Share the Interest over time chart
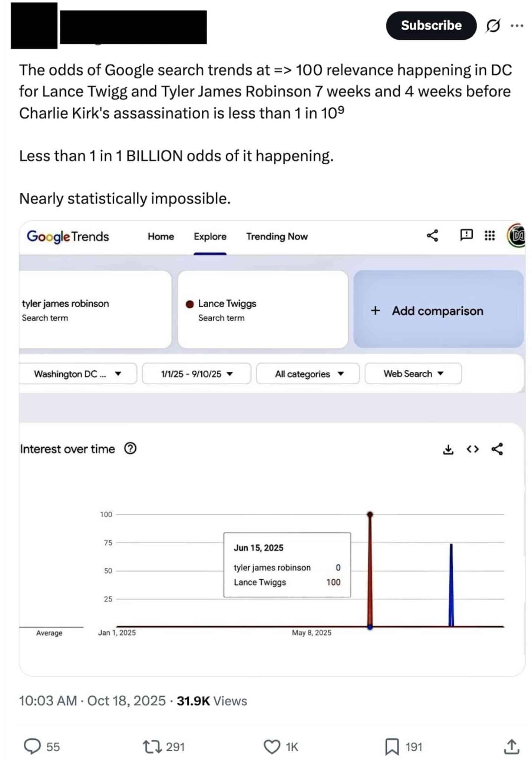532x759 pixels. pyautogui.click(x=497, y=449)
